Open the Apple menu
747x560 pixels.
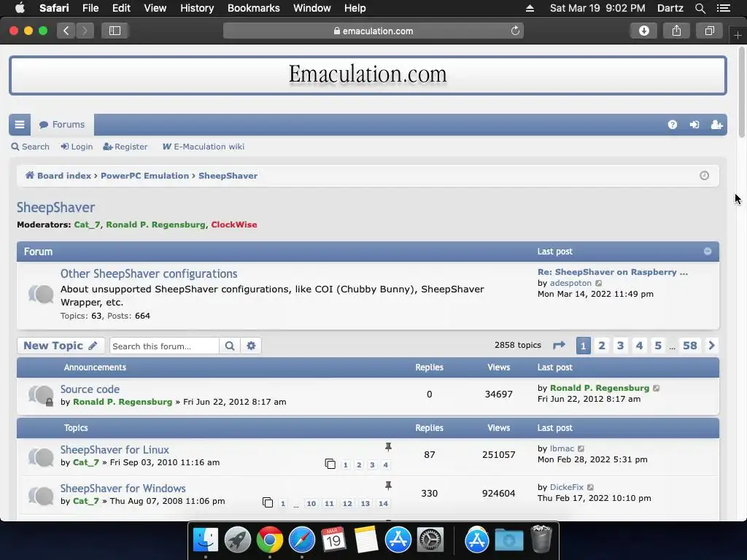pos(20,8)
